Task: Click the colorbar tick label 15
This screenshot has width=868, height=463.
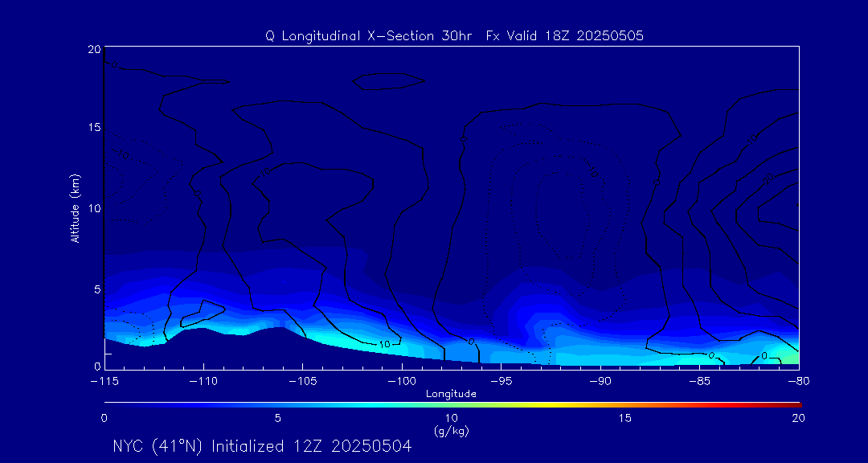Action: pos(624,418)
